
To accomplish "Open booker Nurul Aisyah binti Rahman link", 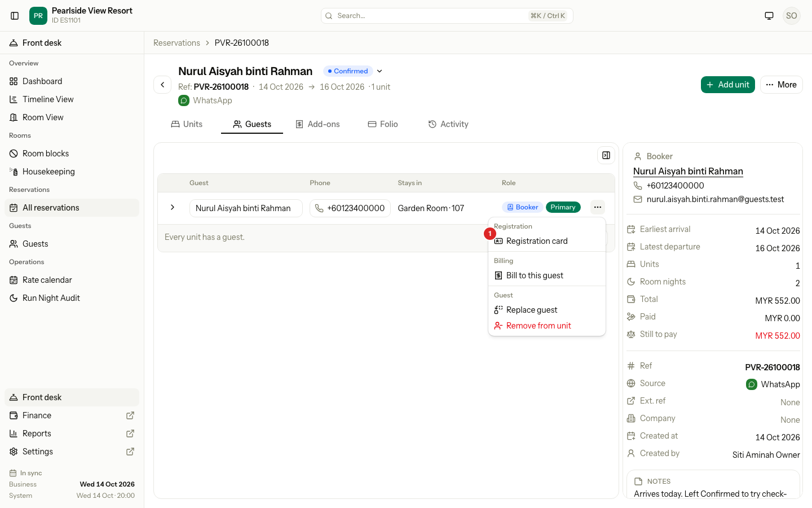I will pyautogui.click(x=688, y=172).
